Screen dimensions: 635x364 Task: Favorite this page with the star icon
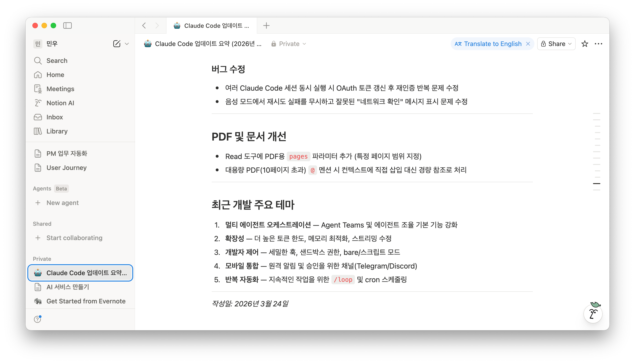click(x=585, y=44)
